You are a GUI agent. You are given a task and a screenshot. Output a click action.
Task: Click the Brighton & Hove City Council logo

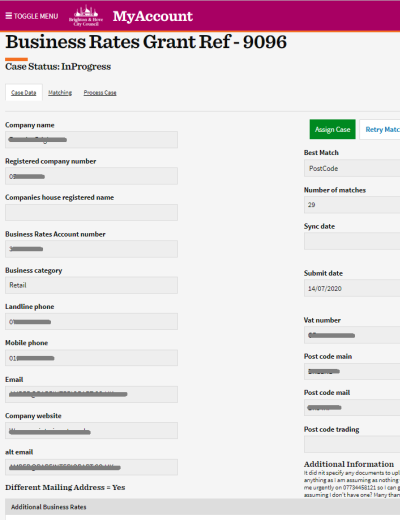coord(86,16)
